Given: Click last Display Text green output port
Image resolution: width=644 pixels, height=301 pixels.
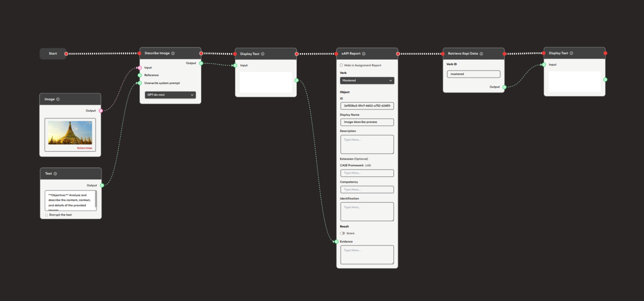Looking at the screenshot, I should click(x=605, y=79).
